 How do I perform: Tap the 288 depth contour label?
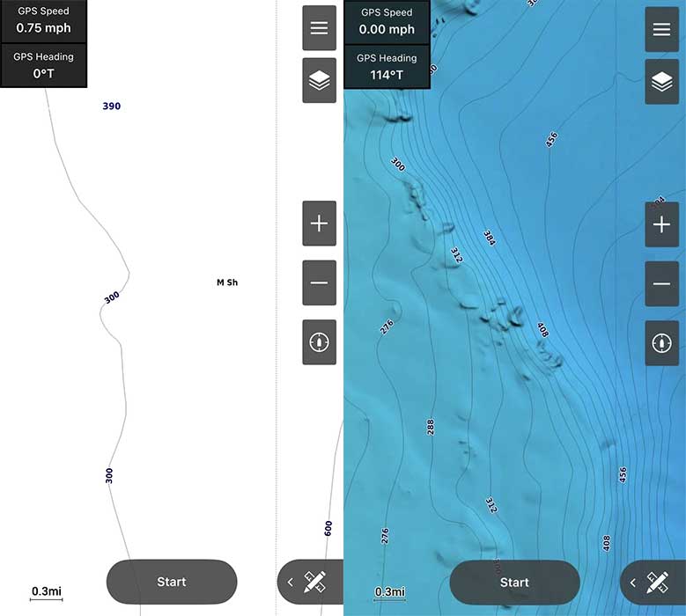click(x=430, y=427)
